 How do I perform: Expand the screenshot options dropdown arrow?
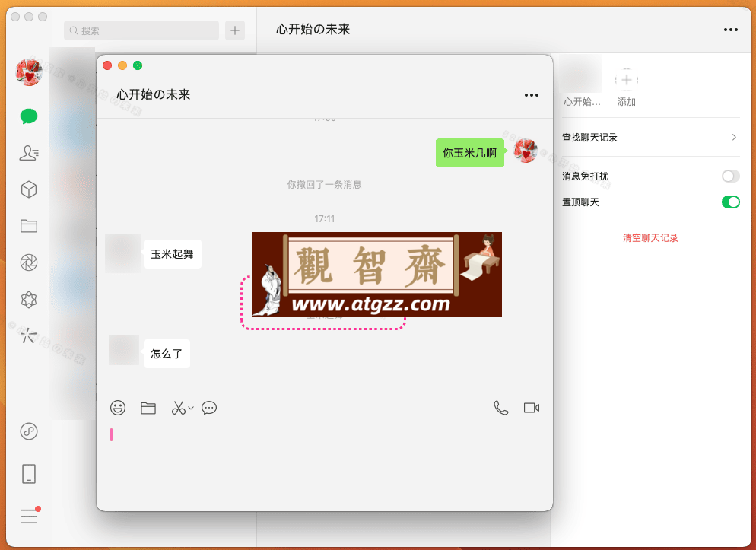coord(191,409)
